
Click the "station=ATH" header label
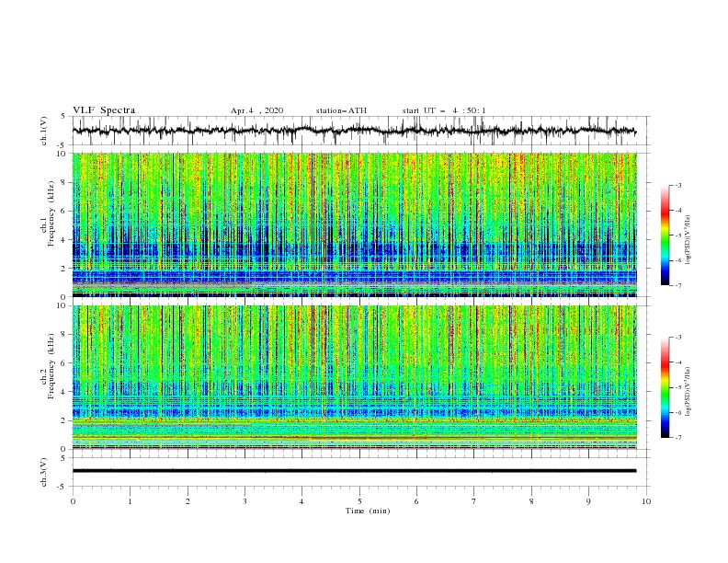[341, 110]
